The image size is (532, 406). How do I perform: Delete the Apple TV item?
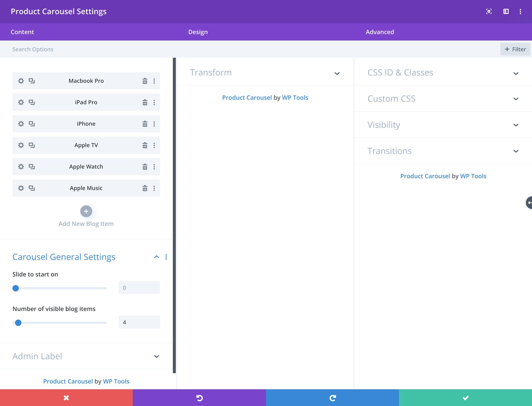145,145
